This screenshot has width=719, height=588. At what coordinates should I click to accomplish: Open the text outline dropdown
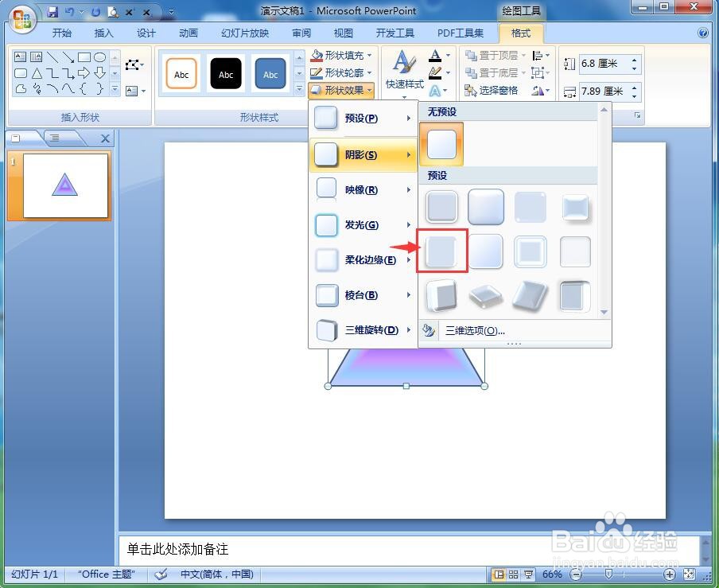pos(448,73)
